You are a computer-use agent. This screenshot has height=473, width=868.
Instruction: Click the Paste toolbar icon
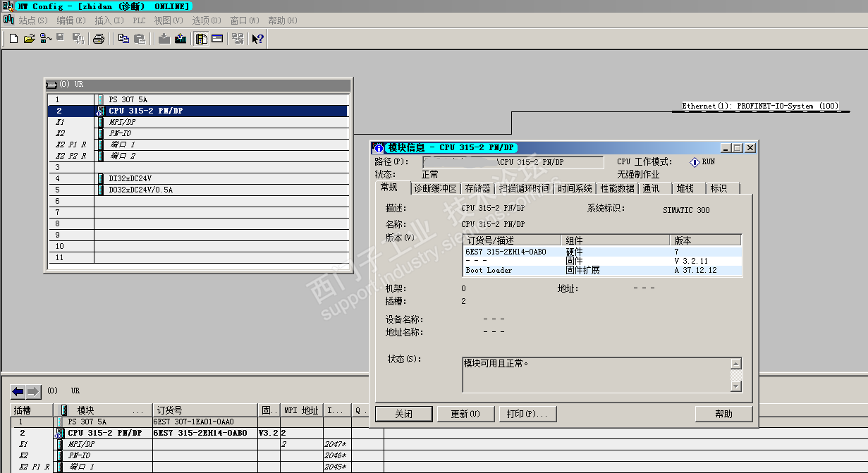139,39
